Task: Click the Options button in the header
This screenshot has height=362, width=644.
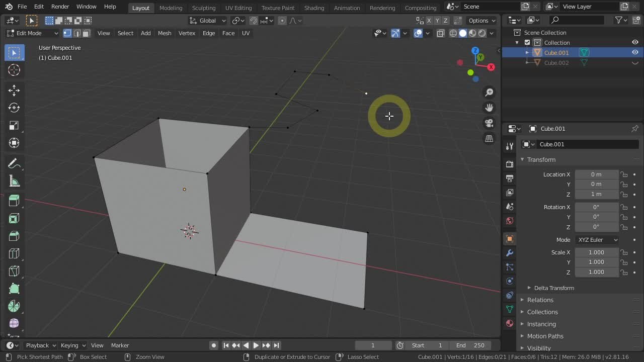Action: click(x=481, y=21)
